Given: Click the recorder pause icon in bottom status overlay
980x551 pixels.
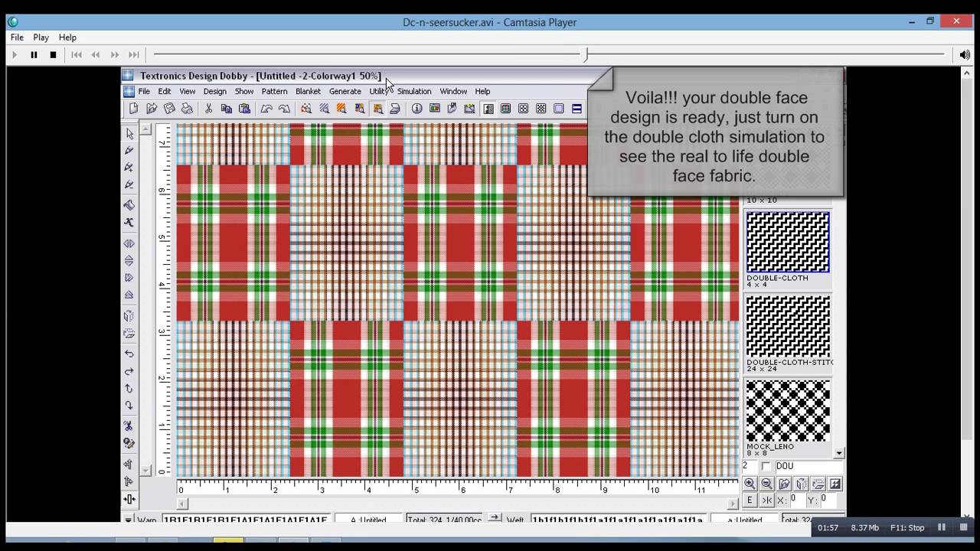Looking at the screenshot, I should [942, 527].
